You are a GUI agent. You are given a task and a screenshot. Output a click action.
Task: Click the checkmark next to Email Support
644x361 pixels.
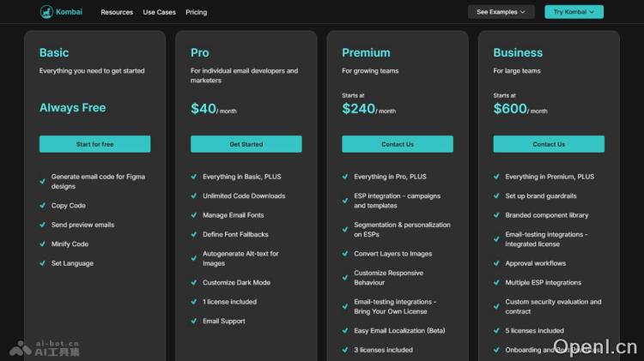[194, 322]
